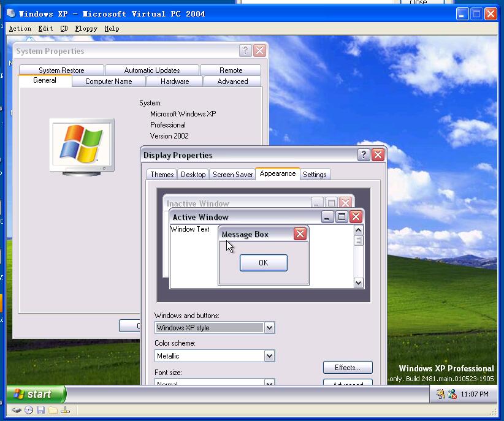Switch to the Remote tab
Viewport: 504px width, 421px height.
(x=231, y=70)
